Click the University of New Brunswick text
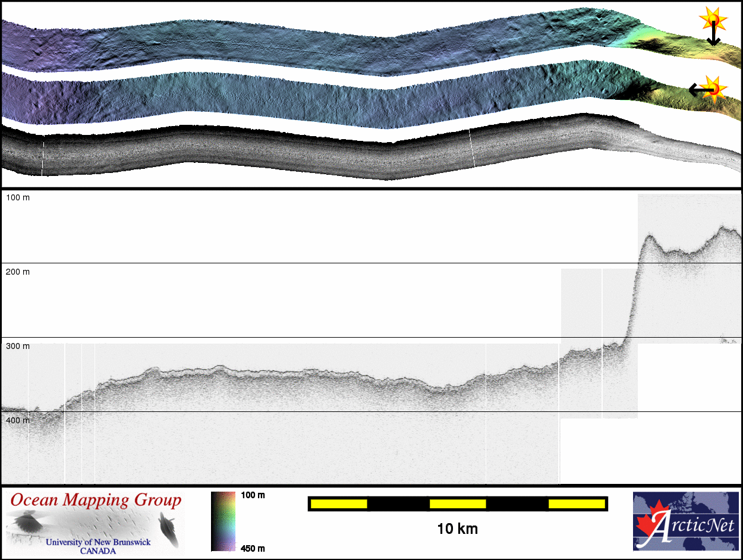The image size is (743, 560). (98, 542)
